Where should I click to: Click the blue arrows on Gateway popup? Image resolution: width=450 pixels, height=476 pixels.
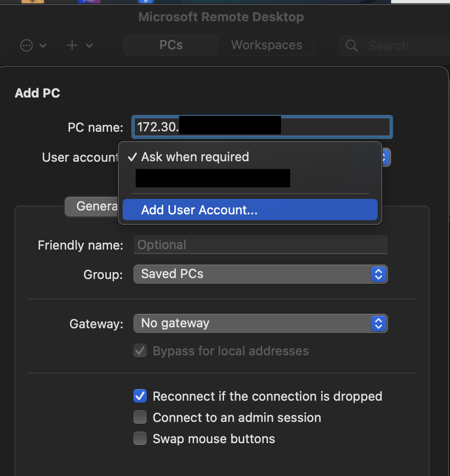point(379,323)
